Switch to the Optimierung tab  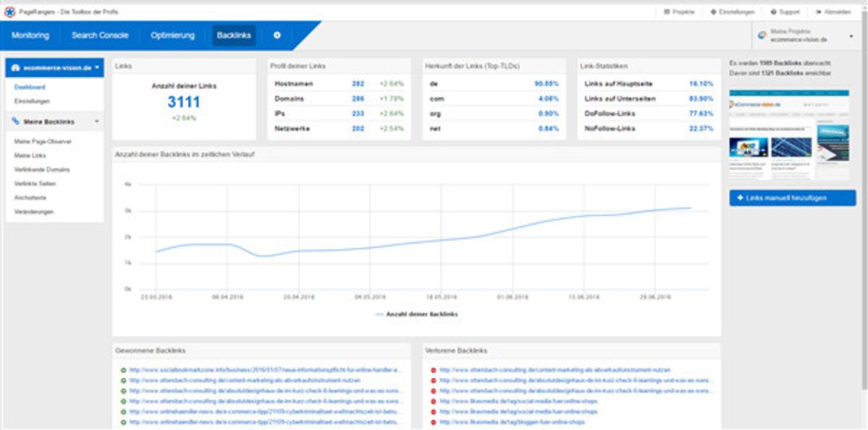point(173,35)
